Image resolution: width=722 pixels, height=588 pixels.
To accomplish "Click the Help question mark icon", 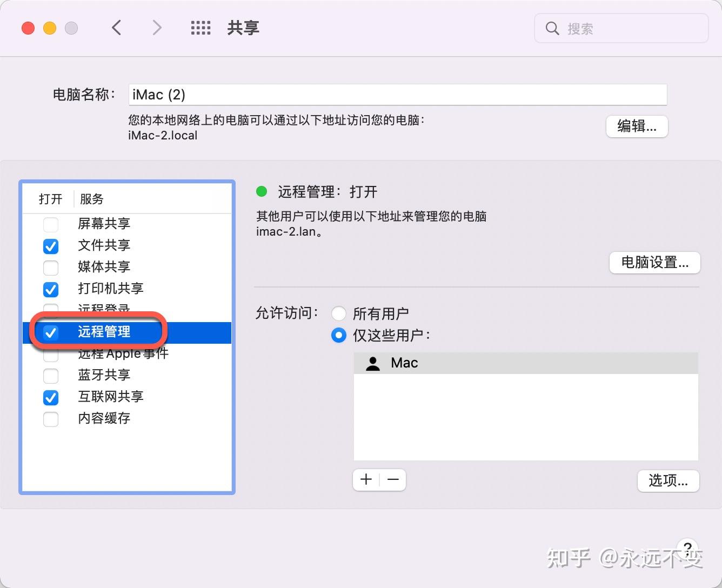I will pyautogui.click(x=687, y=547).
